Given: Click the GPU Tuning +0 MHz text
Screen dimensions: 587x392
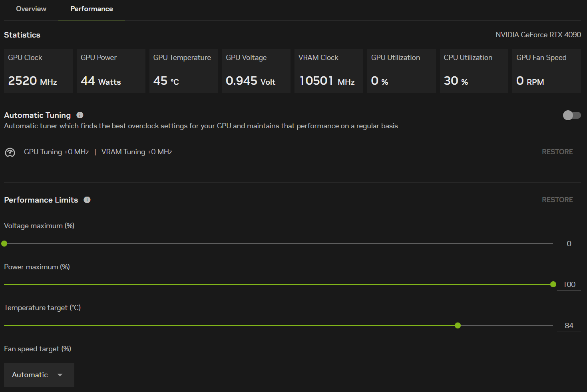Looking at the screenshot, I should [x=56, y=152].
